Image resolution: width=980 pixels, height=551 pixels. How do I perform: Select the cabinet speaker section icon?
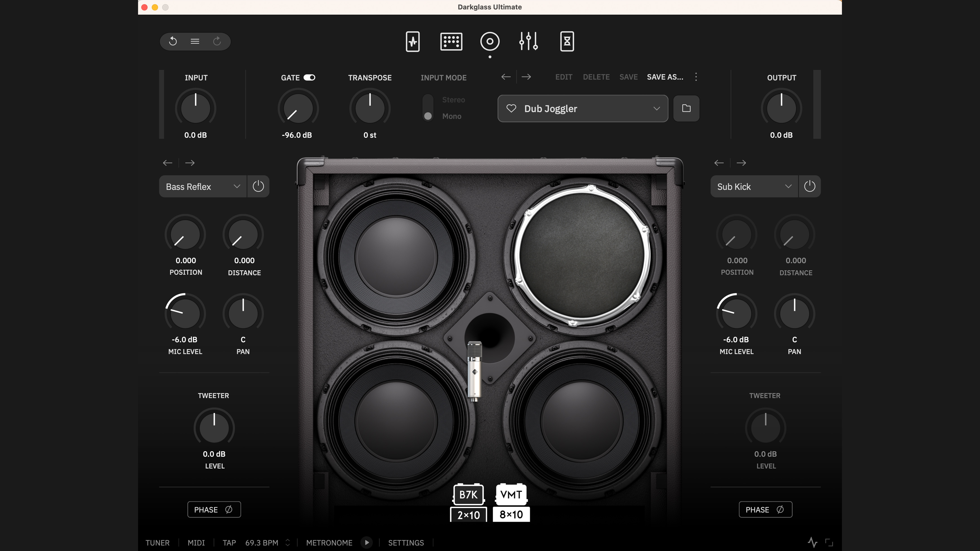click(490, 41)
